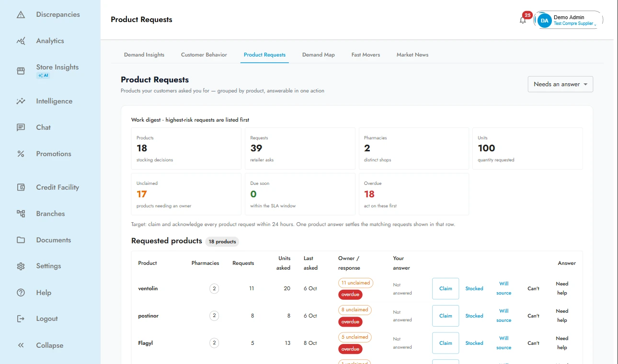
Task: Click the Credit Facility wallet icon
Action: click(21, 187)
